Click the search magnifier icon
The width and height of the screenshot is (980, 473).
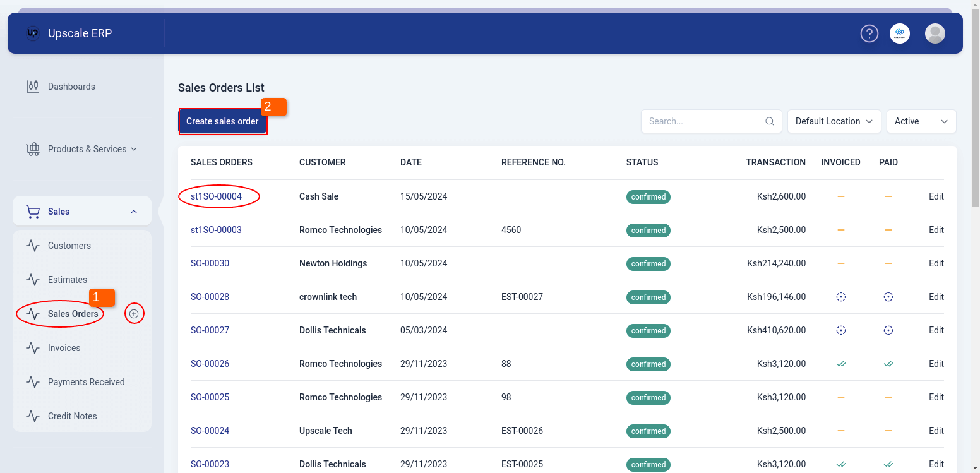point(769,121)
